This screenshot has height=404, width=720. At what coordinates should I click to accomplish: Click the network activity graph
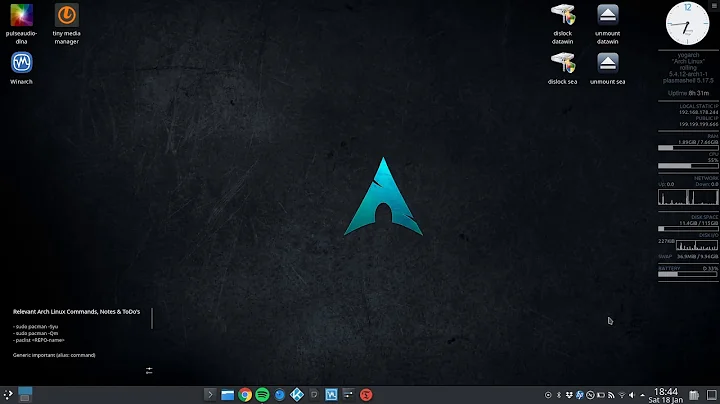pos(688,197)
